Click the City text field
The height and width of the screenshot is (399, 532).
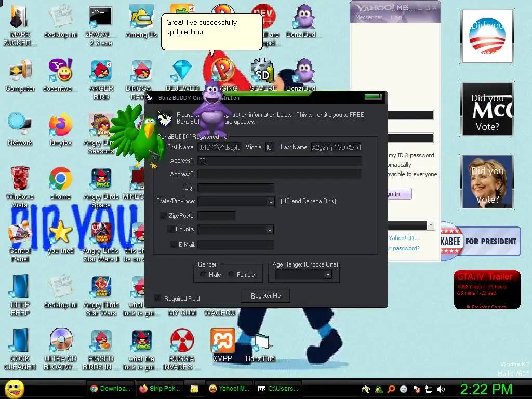coord(236,188)
